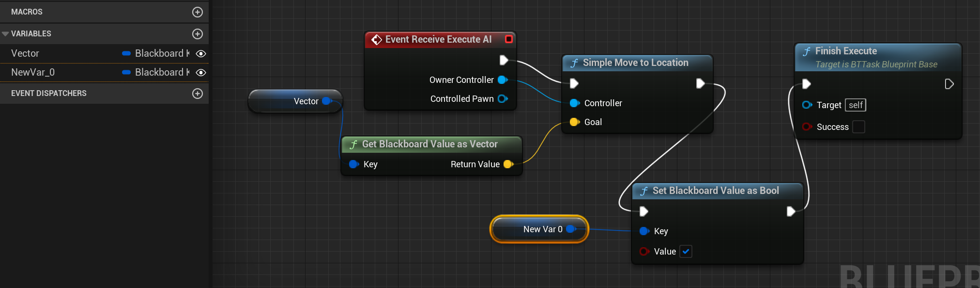This screenshot has height=288, width=980.
Task: Click the Controller input pin
Action: tap(575, 103)
